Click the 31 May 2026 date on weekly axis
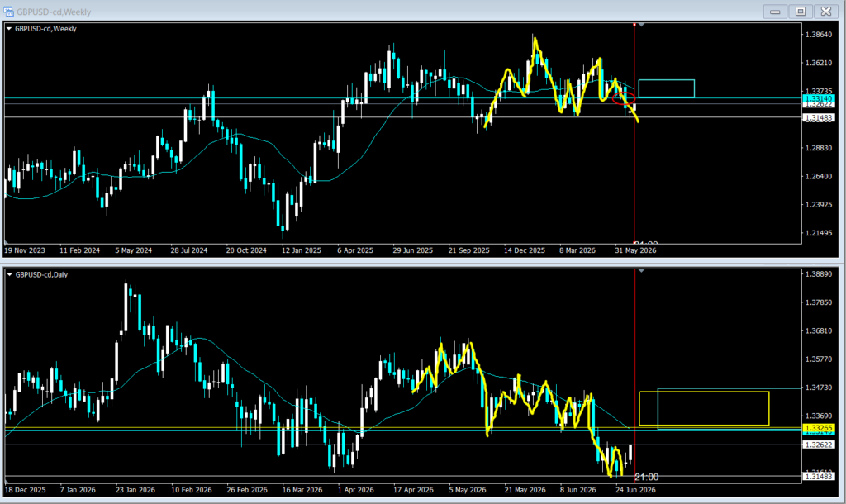 tap(635, 250)
